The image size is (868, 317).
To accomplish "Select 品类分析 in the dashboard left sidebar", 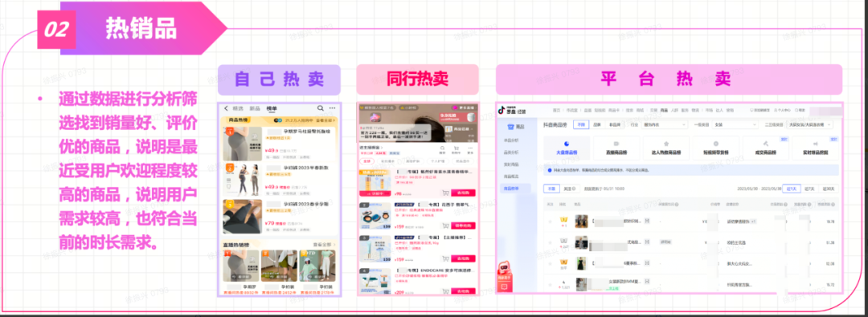I will 511,152.
